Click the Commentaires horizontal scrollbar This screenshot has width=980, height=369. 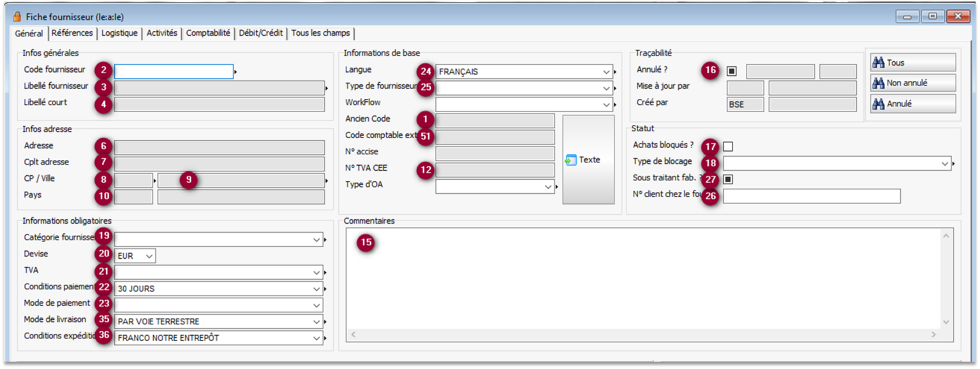644,335
